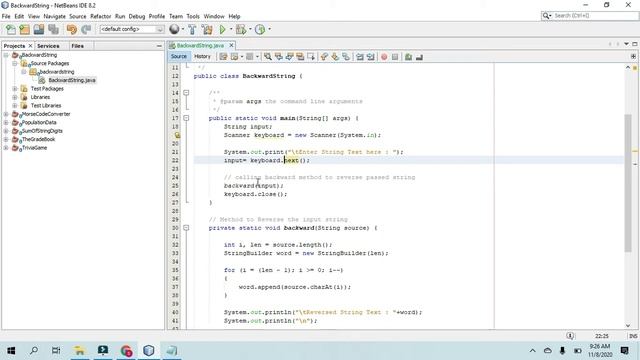640x360 pixels.
Task: Expand the Test Packages tree node
Action: point(15,89)
